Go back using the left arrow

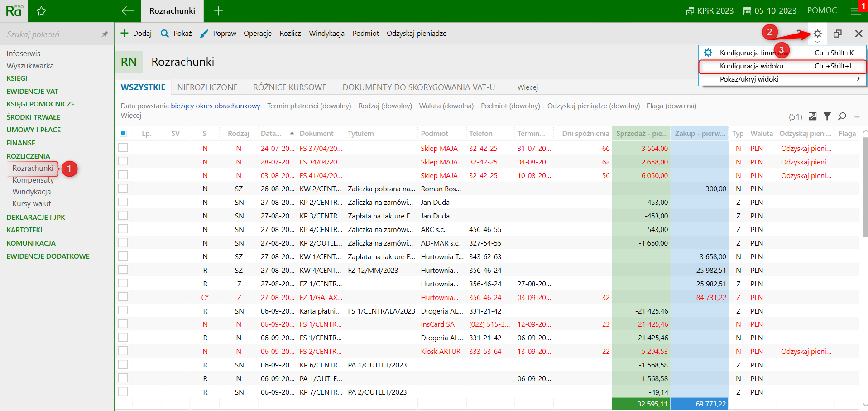coord(128,11)
